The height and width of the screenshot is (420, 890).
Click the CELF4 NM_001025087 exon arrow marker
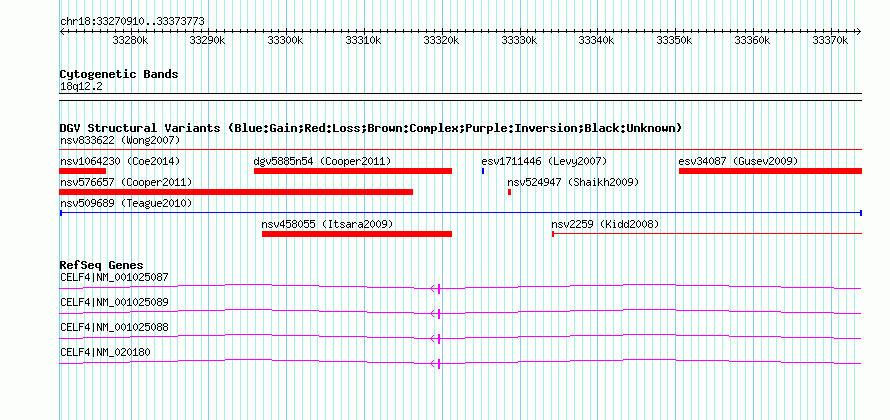(x=436, y=288)
